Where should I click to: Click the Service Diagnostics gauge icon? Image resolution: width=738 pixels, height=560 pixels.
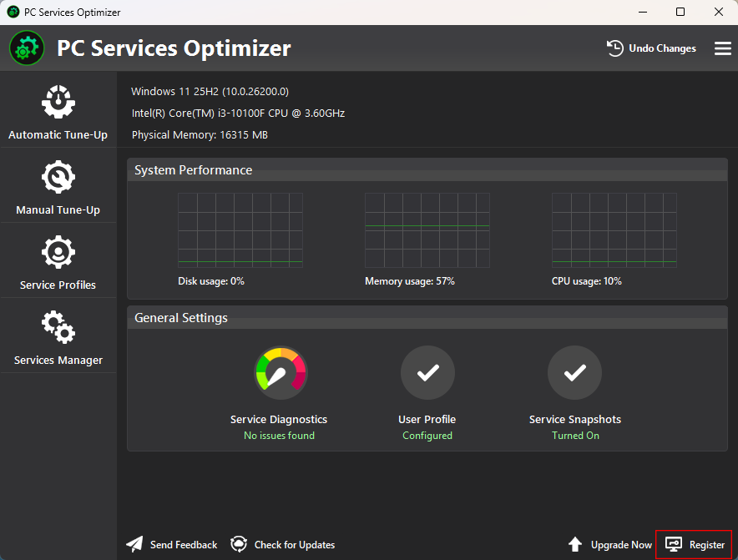click(x=281, y=373)
